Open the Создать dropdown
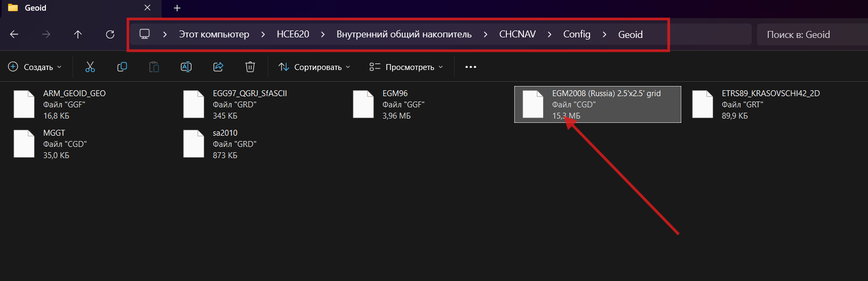The image size is (868, 281). (35, 67)
